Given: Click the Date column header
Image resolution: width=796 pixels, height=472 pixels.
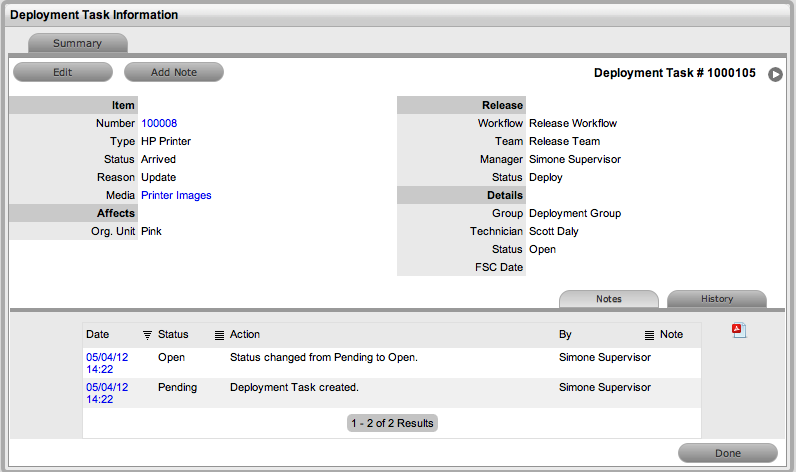Looking at the screenshot, I should pyautogui.click(x=98, y=334).
